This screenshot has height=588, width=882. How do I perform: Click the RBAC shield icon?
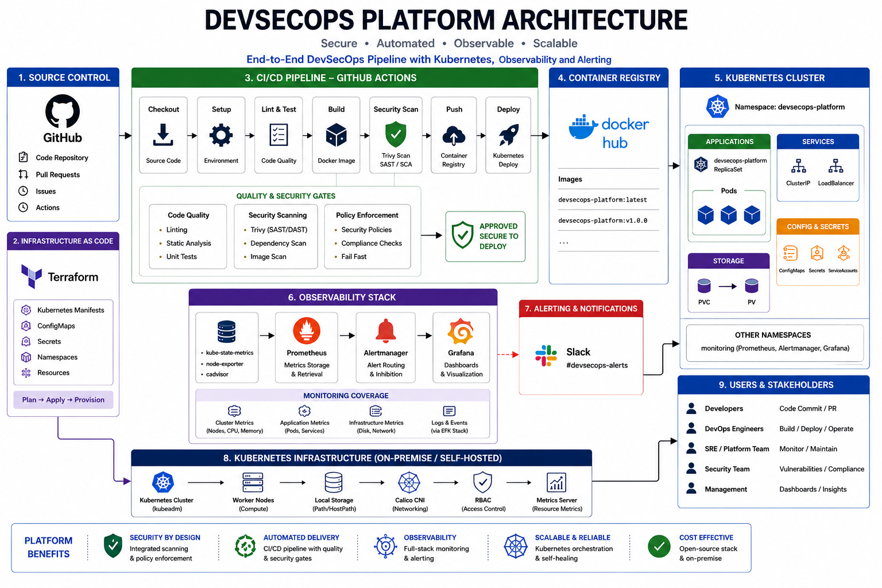click(483, 482)
